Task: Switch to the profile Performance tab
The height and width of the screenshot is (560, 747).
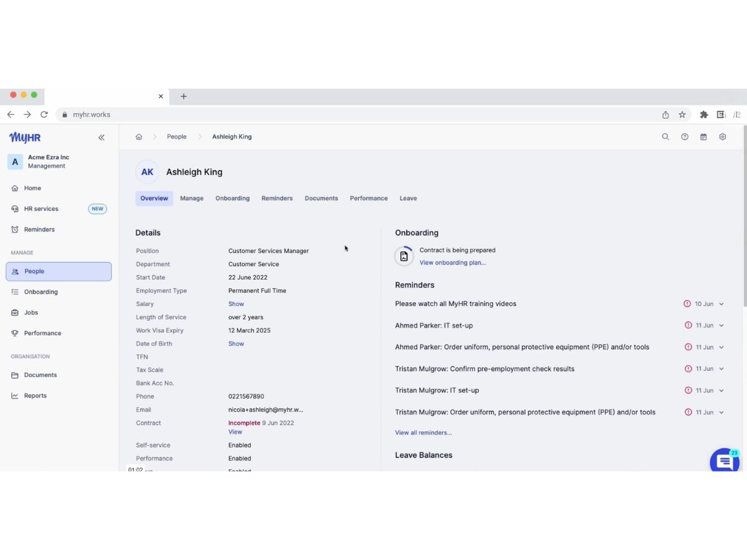Action: point(369,198)
